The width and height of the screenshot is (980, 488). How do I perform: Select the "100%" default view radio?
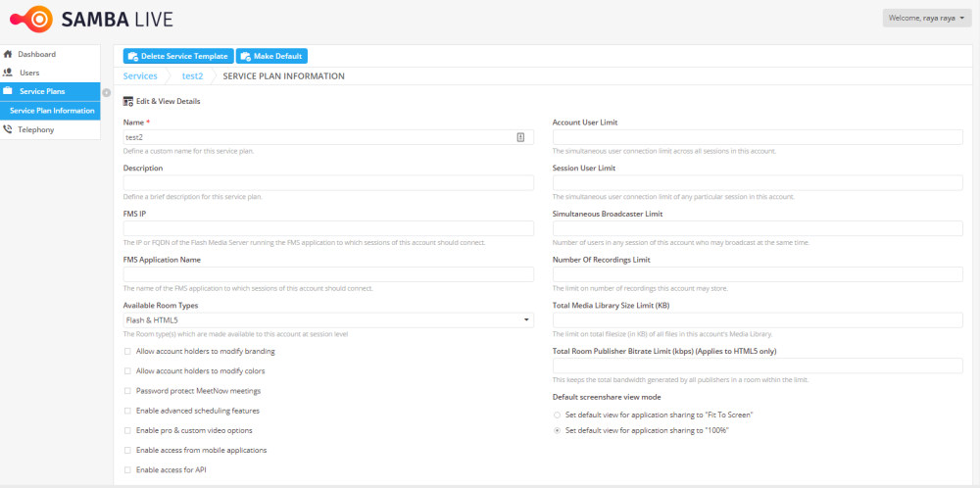pyautogui.click(x=557, y=430)
